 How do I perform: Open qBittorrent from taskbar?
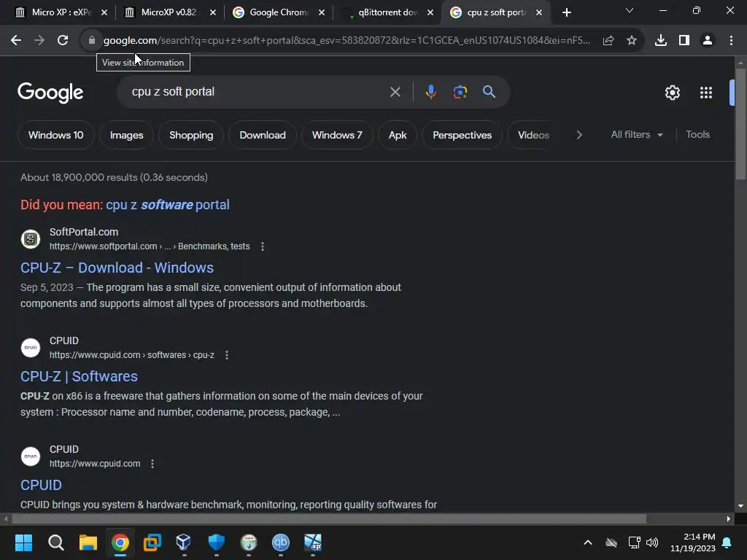(x=281, y=542)
